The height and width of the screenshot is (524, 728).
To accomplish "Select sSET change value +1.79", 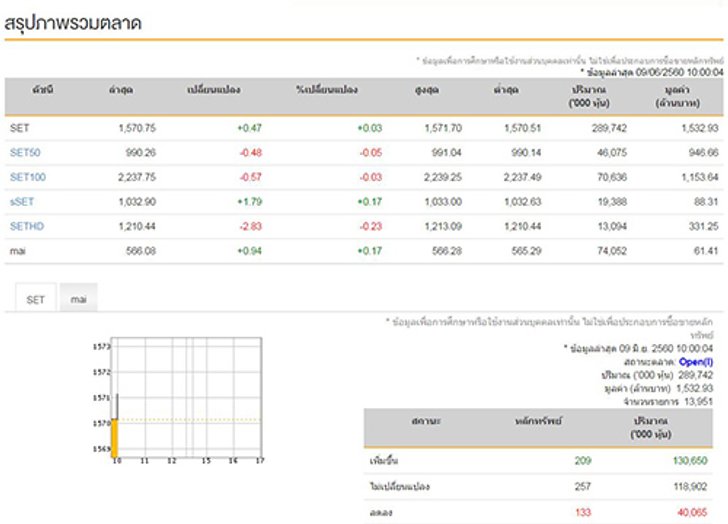I will point(249,201).
